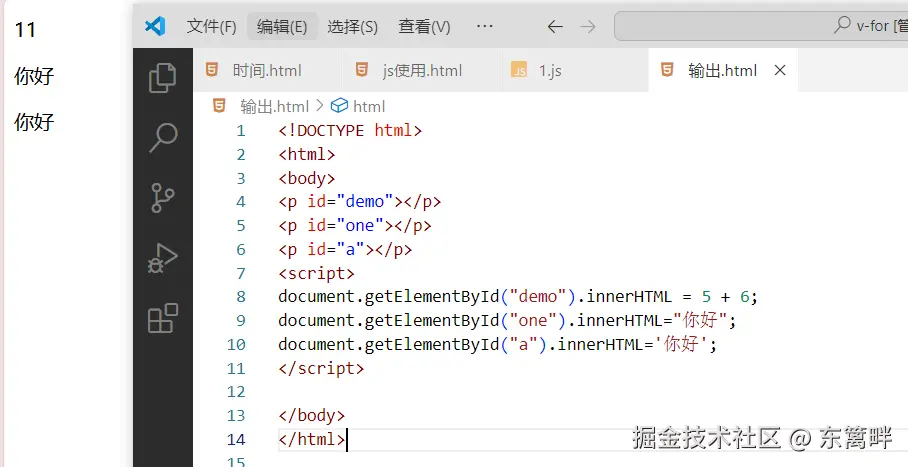
Task: Click the opening <script> tag line
Action: coord(316,273)
